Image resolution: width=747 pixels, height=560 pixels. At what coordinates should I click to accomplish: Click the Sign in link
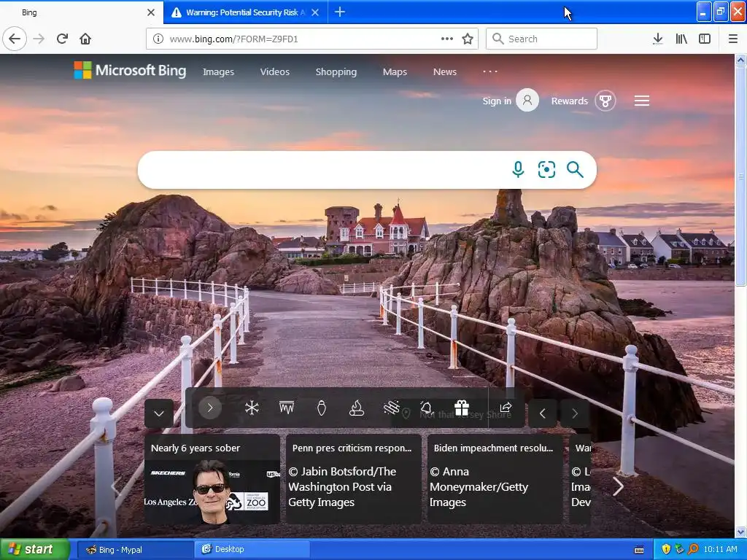[496, 101]
